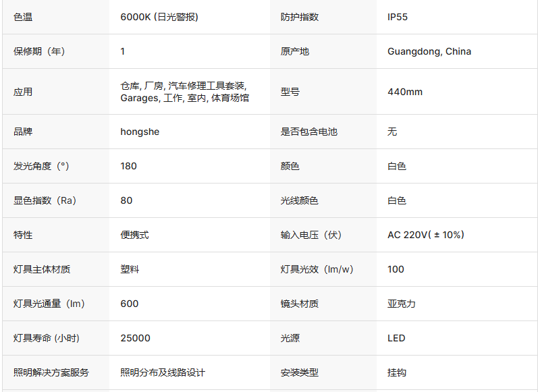Select the 180 beam angle value

128,166
